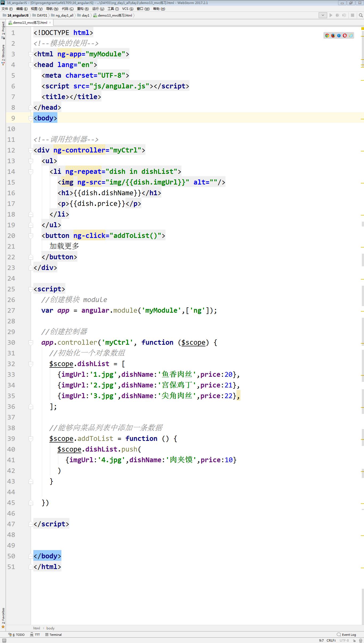The height and width of the screenshot is (643, 364).
Task: Open the 7: Structure tool window
Action: pos(3,55)
